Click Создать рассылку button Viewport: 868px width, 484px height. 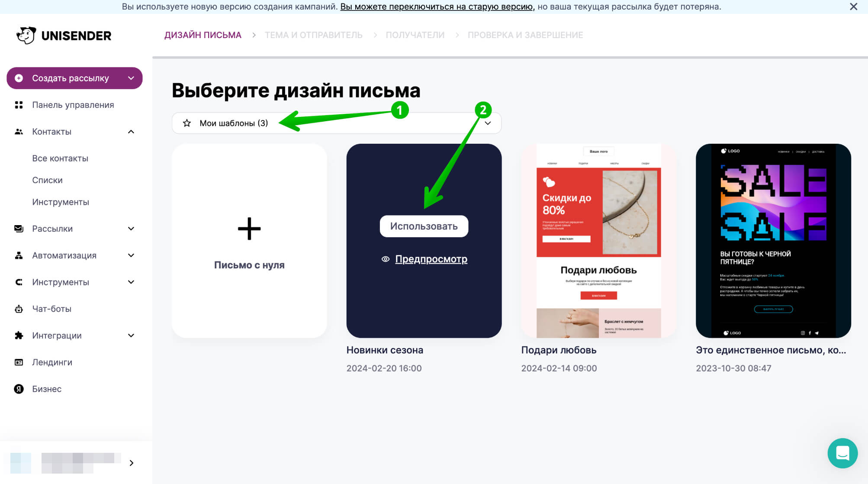tap(74, 77)
